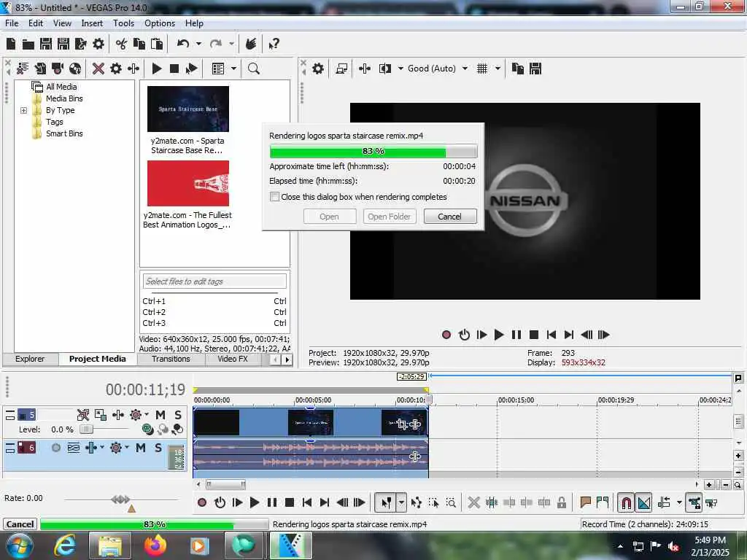Open Project Properties gear in main toolbar
Viewport: 747px width, 560px height.
pos(98,44)
